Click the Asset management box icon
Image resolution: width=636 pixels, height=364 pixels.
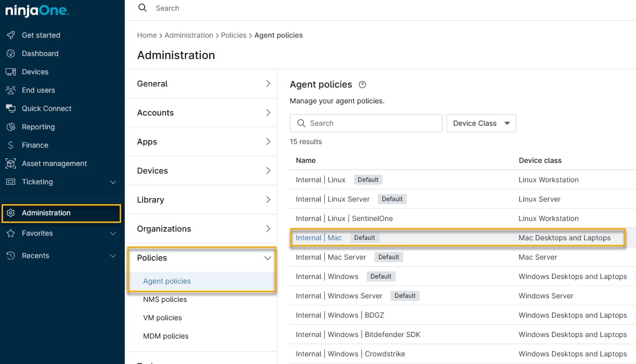click(x=11, y=163)
